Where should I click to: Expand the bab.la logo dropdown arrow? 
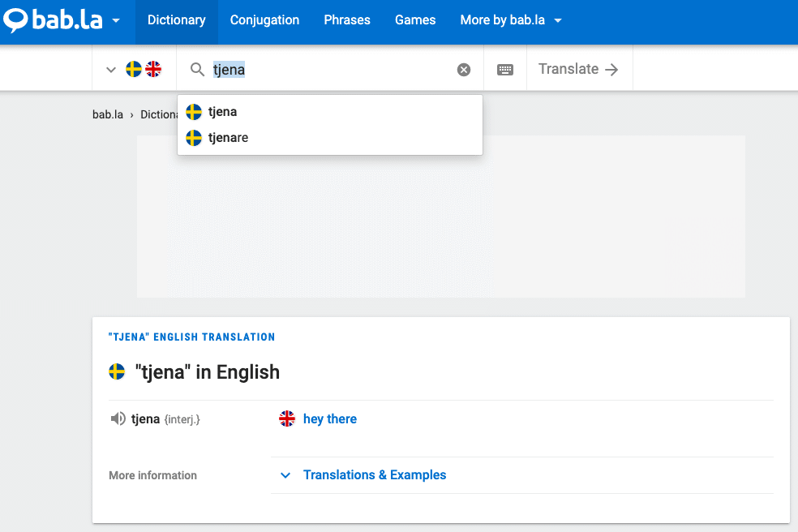[x=117, y=20]
